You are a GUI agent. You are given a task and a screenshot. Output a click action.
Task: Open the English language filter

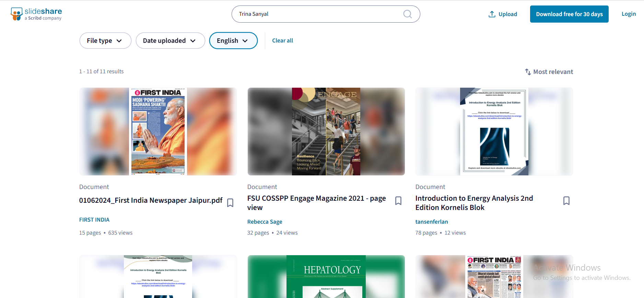[233, 41]
